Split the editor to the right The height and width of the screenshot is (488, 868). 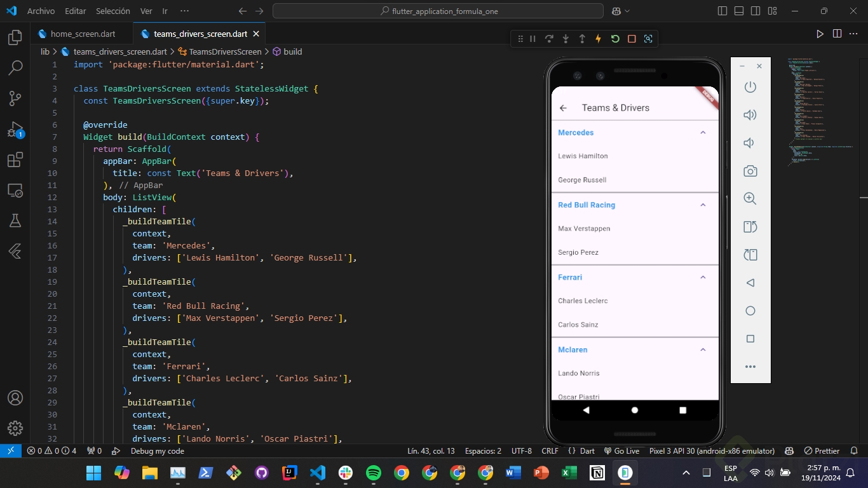837,34
